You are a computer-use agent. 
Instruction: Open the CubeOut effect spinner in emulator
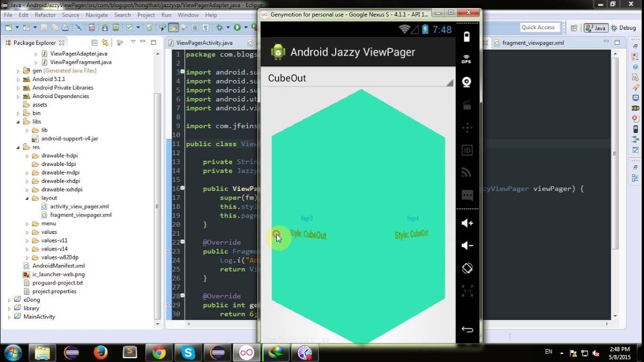[358, 78]
